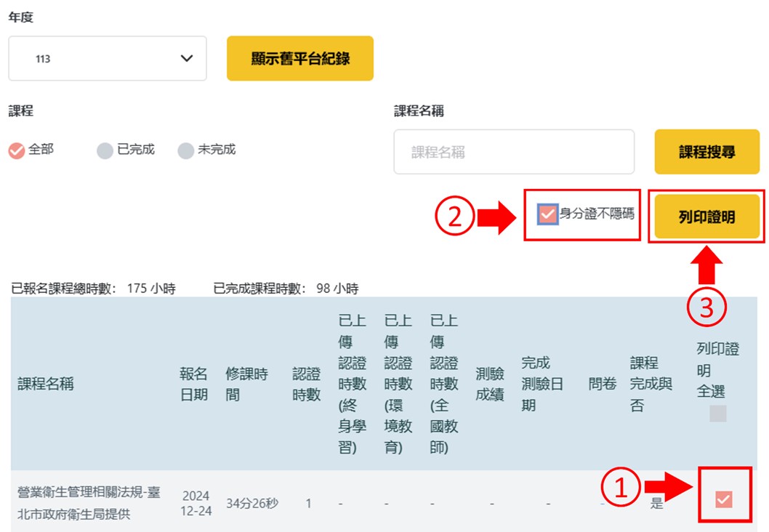Viewport: 769px width, 532px height.
Task: Click the 修課時間 column header
Action: pyautogui.click(x=246, y=384)
